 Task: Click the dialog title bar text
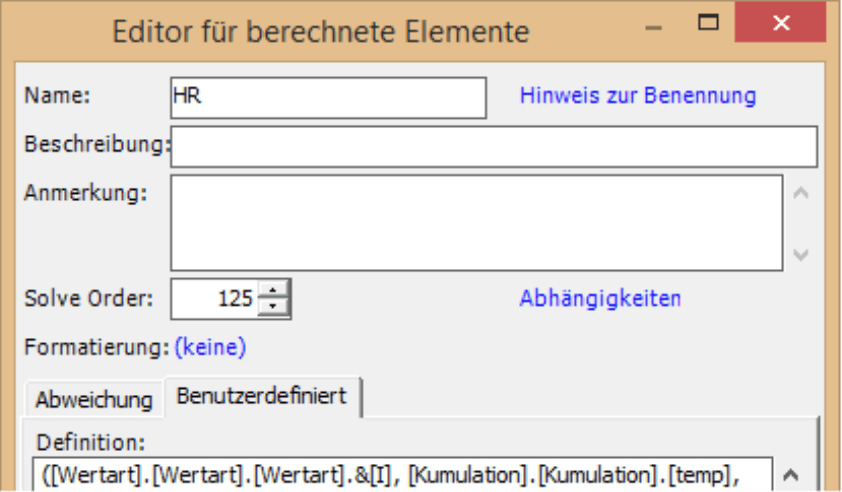click(321, 31)
